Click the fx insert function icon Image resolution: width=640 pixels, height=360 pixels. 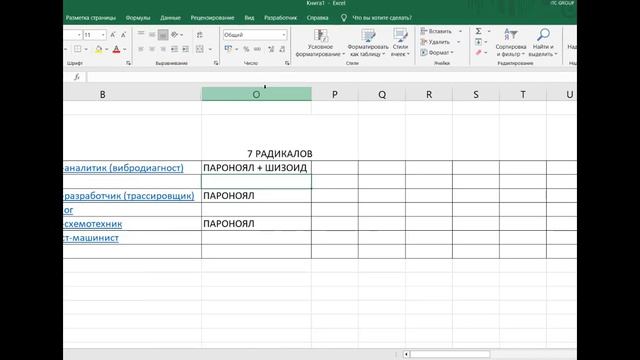(77, 77)
